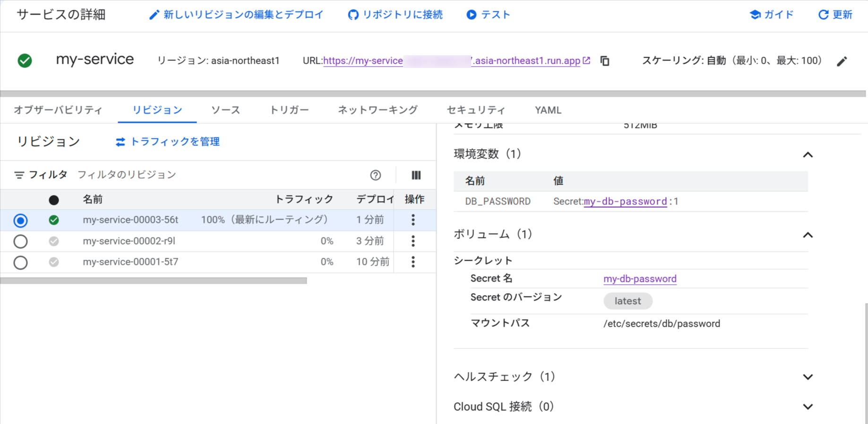Open the ガイド graduation cap icon

tap(755, 15)
